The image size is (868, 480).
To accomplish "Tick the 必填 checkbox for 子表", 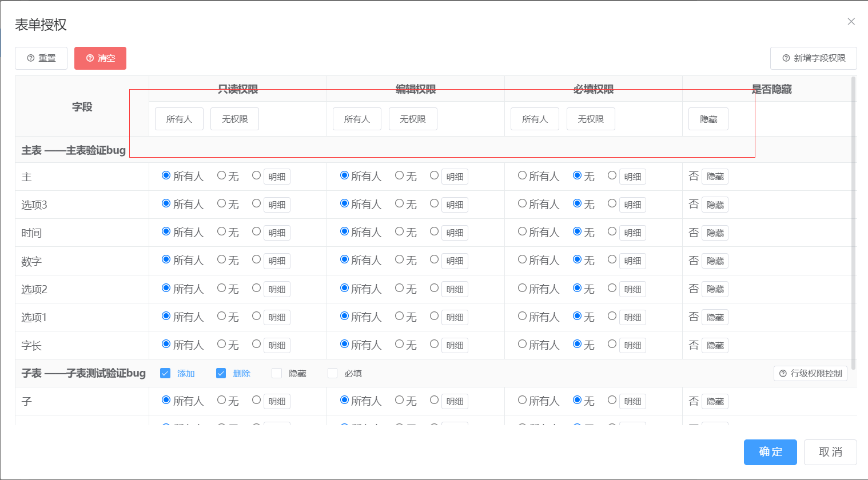I will pyautogui.click(x=332, y=373).
